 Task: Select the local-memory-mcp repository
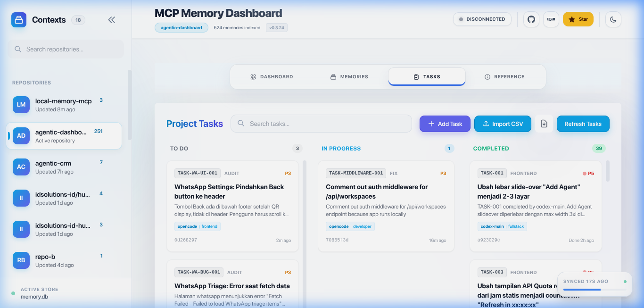[x=65, y=105]
